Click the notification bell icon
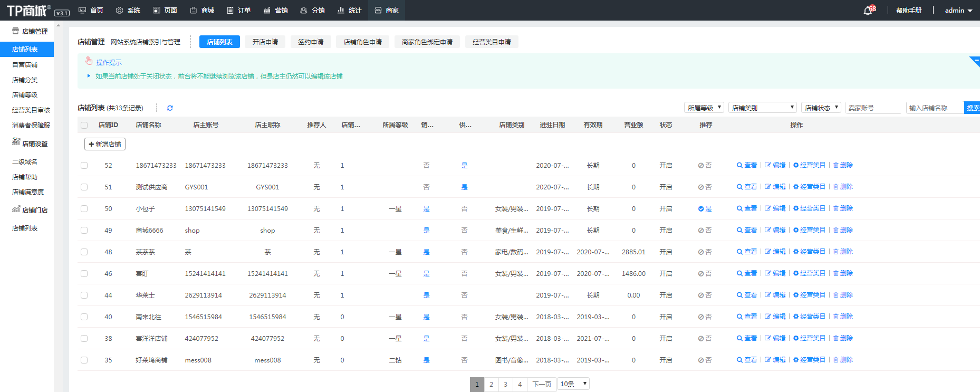The height and width of the screenshot is (392, 980). tap(868, 11)
